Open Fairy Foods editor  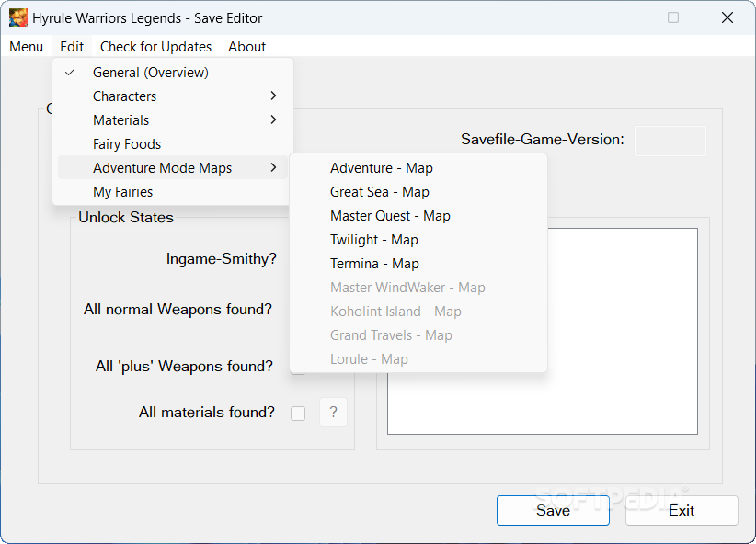pyautogui.click(x=173, y=144)
